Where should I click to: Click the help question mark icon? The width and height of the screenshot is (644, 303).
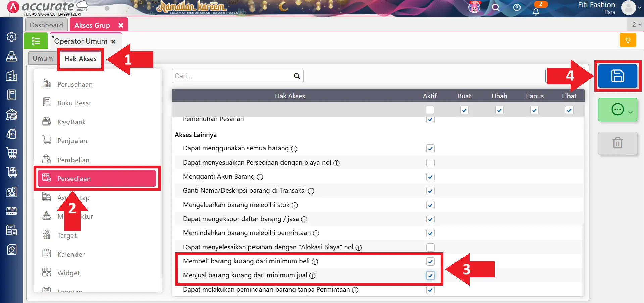(x=517, y=7)
